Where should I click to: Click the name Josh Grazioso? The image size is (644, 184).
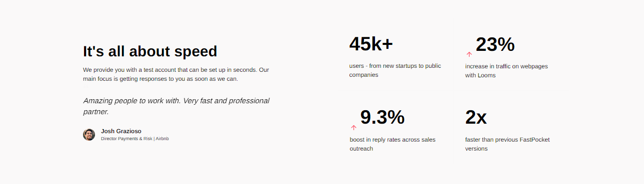pyautogui.click(x=121, y=131)
